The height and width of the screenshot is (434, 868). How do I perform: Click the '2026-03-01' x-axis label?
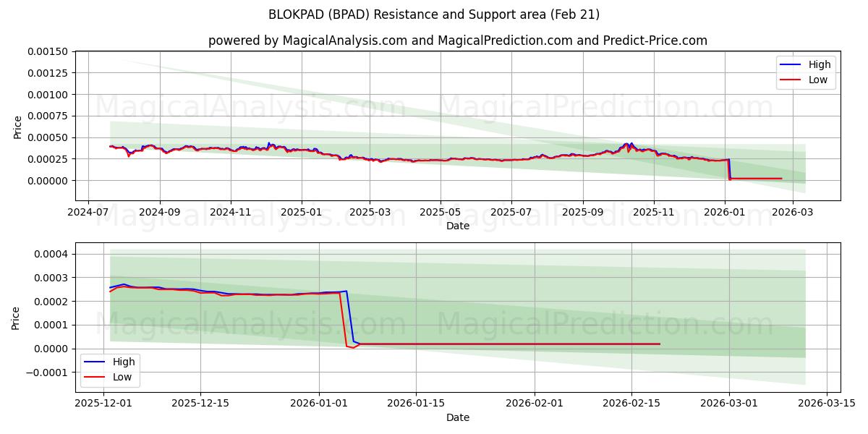point(729,404)
